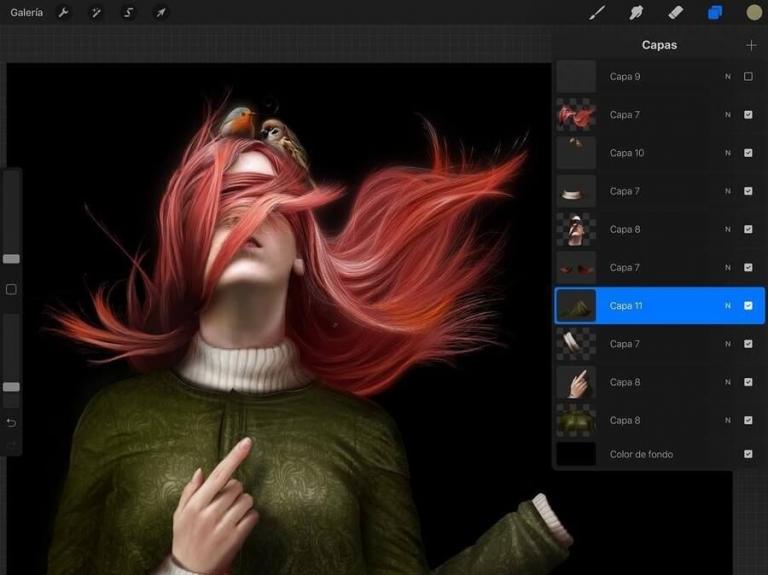Activate the Transform arrow tool

tap(161, 13)
